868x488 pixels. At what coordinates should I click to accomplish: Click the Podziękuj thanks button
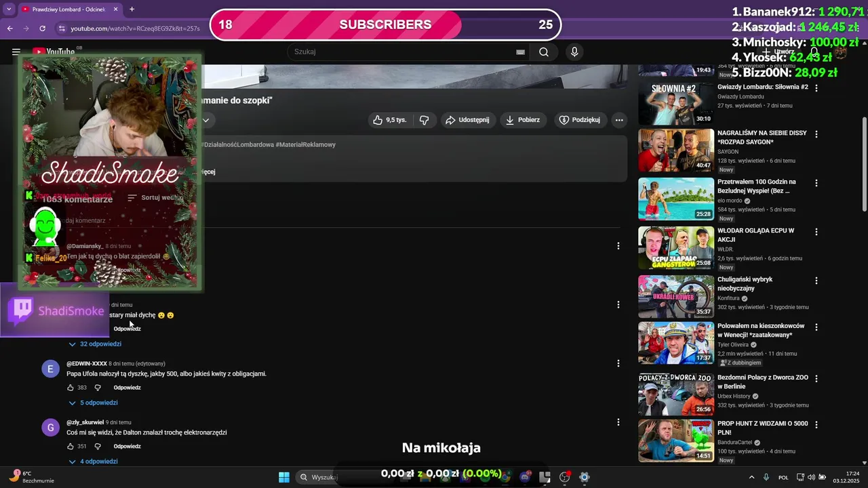pyautogui.click(x=579, y=120)
